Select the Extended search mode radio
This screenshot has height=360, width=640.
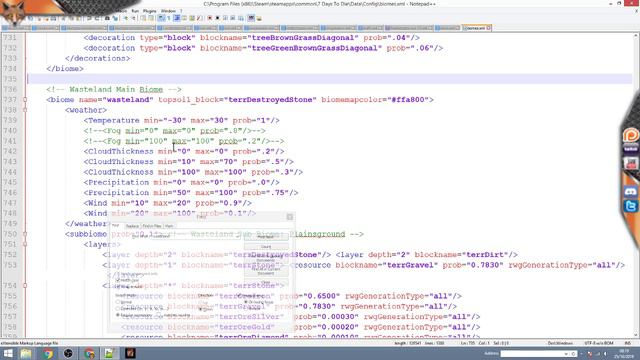(118, 308)
